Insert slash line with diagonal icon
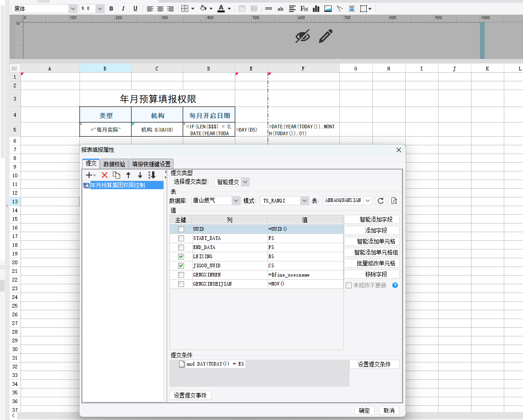 pyautogui.click(x=340, y=9)
